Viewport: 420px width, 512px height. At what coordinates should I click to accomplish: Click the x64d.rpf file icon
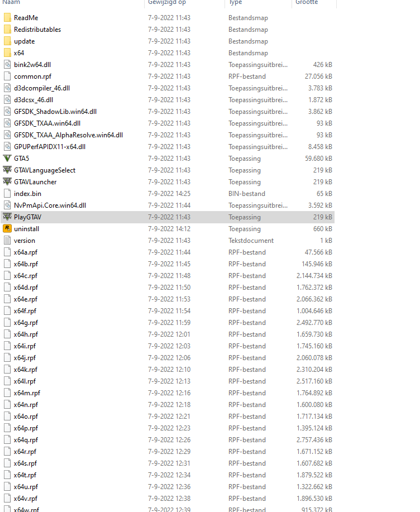point(7,288)
